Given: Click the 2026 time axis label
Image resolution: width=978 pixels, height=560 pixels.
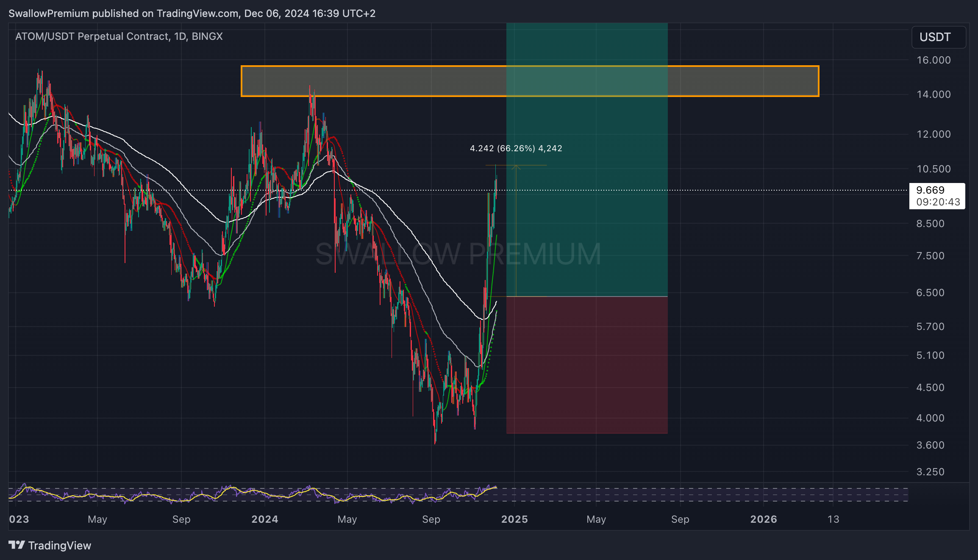Looking at the screenshot, I should 764,519.
